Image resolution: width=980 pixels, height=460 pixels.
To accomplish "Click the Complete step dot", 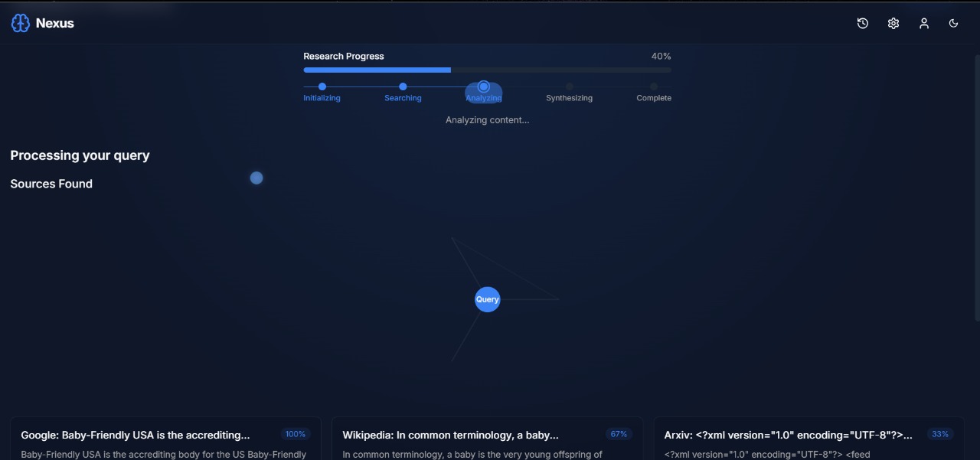I will [x=654, y=86].
